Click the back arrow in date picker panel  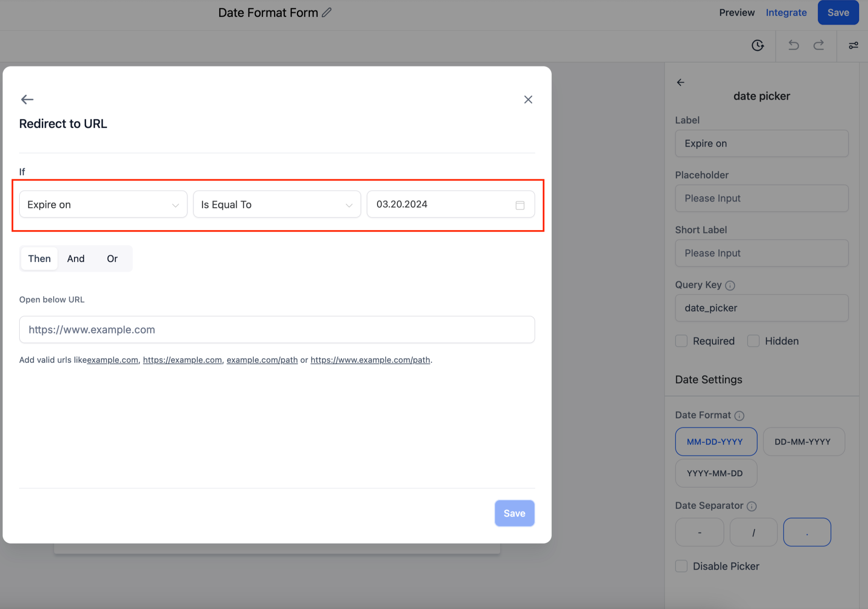pos(680,82)
